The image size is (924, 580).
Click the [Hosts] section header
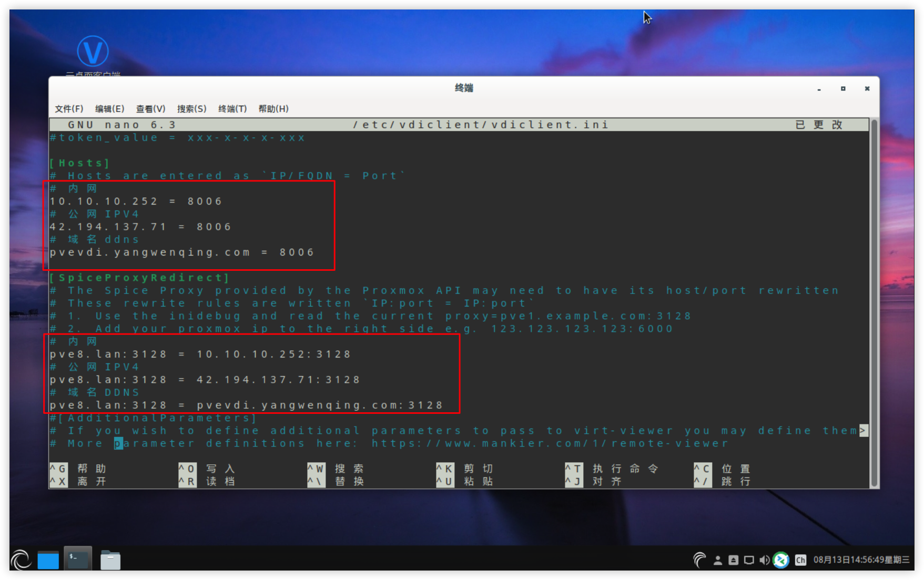(x=79, y=163)
